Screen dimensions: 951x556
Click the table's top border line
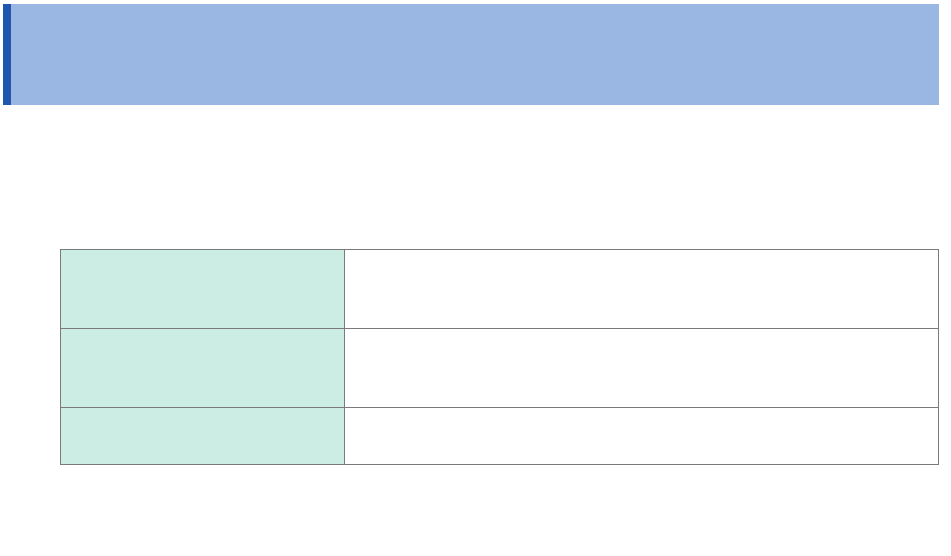[500, 250]
